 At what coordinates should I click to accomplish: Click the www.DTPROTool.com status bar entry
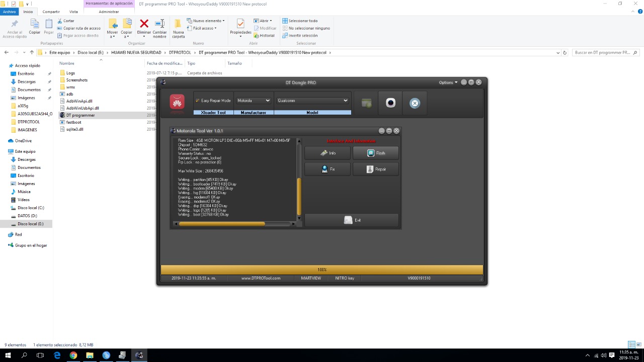[261, 278]
